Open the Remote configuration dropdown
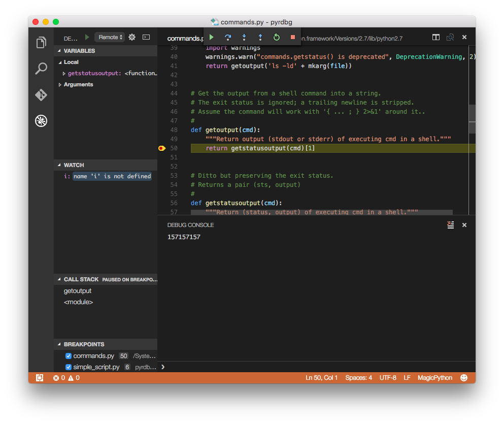This screenshot has width=504, height=424. pos(109,37)
